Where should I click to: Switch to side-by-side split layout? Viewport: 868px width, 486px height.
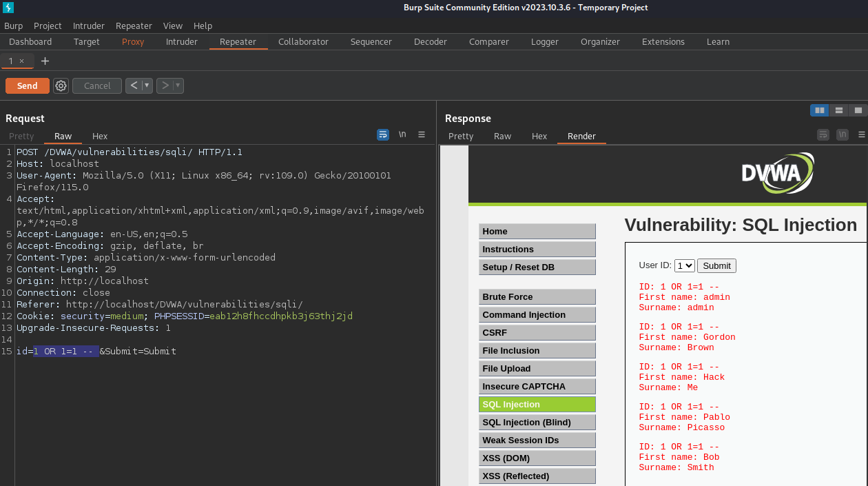[x=820, y=110]
